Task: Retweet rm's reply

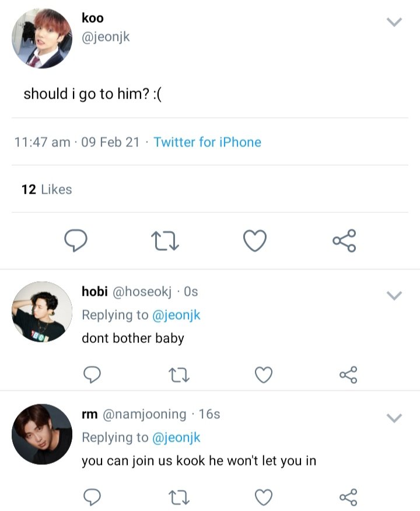Action: [x=179, y=498]
